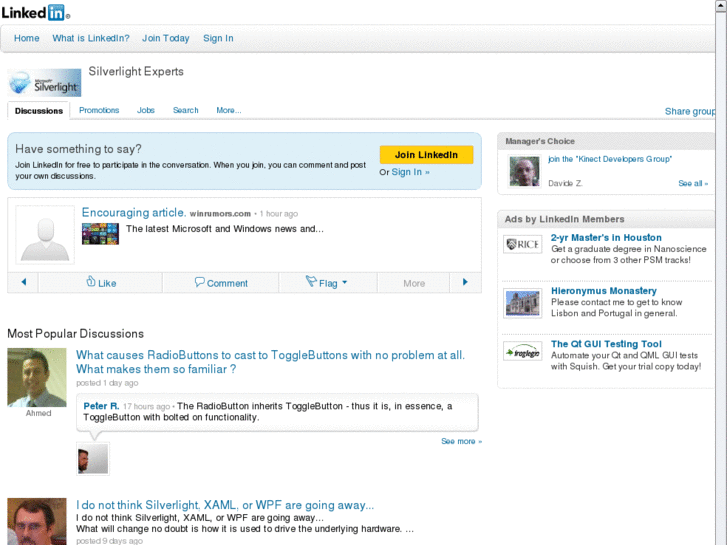Click Sign In in top navigation

point(218,38)
